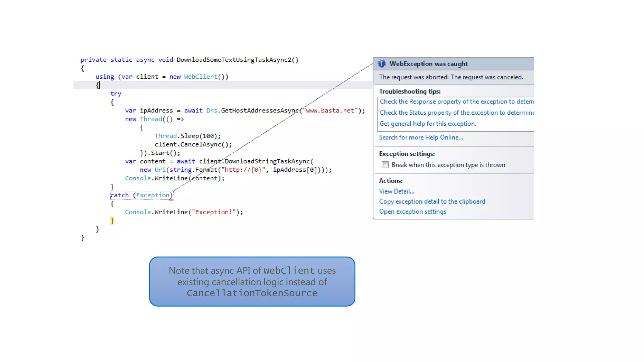Click the WebException info icon

[x=382, y=64]
